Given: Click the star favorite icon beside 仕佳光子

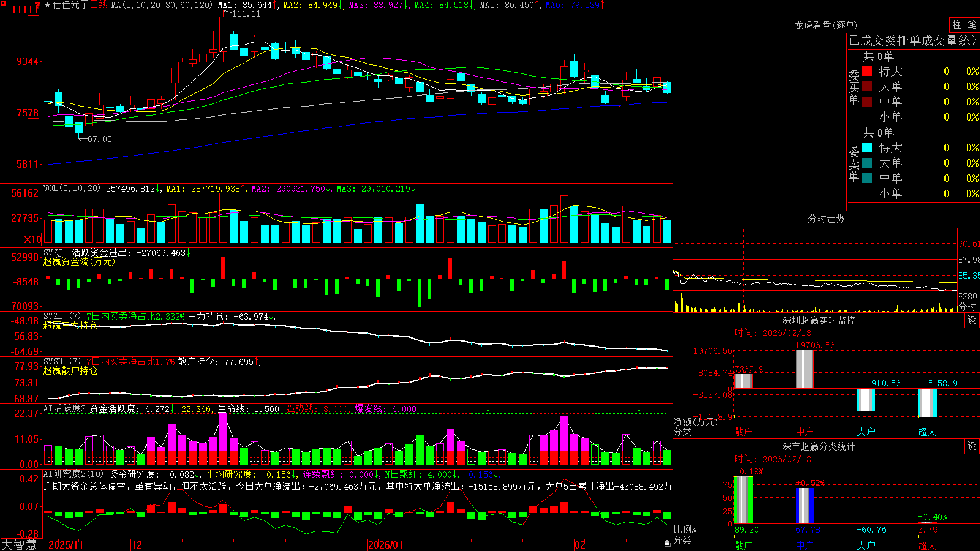Looking at the screenshot, I should point(48,5).
